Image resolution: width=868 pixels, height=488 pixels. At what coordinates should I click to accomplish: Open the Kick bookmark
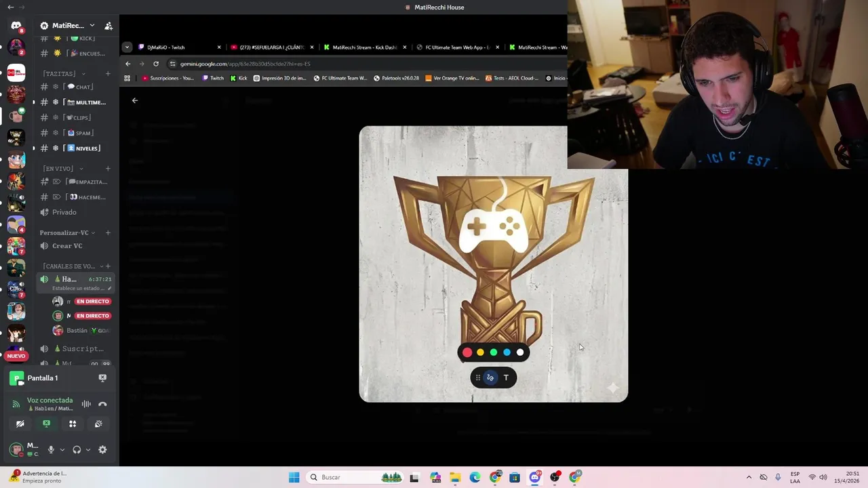[x=239, y=78]
